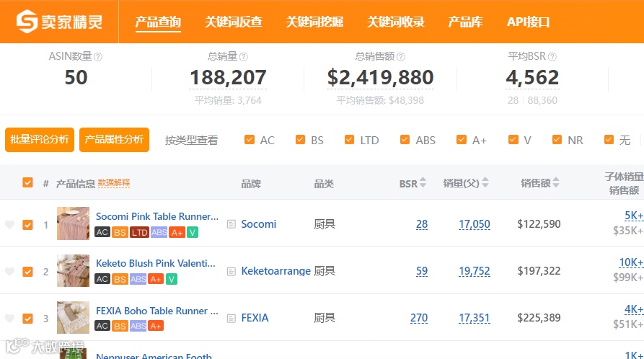Click the A+ badge under Socomi product
This screenshot has height=359, width=644.
pos(177,233)
